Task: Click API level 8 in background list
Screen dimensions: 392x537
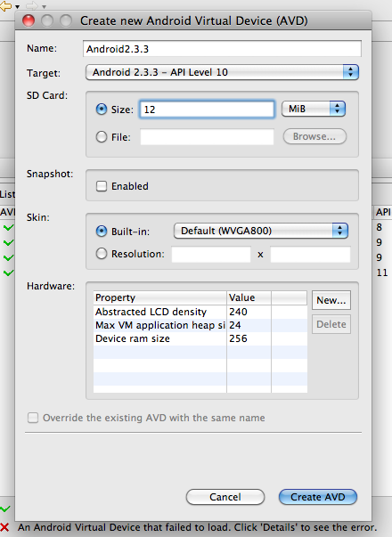Action: click(x=379, y=227)
